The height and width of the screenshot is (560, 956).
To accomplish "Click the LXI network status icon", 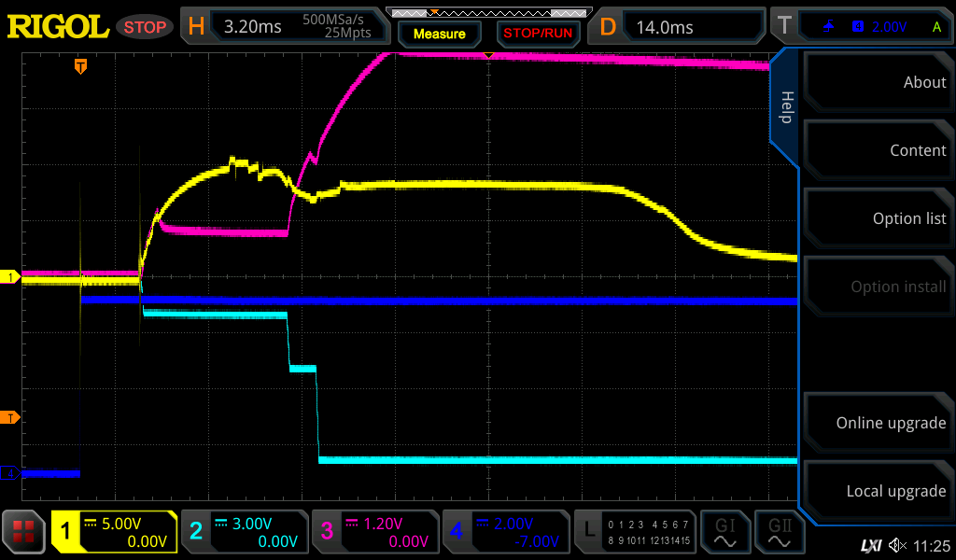I will [x=870, y=544].
